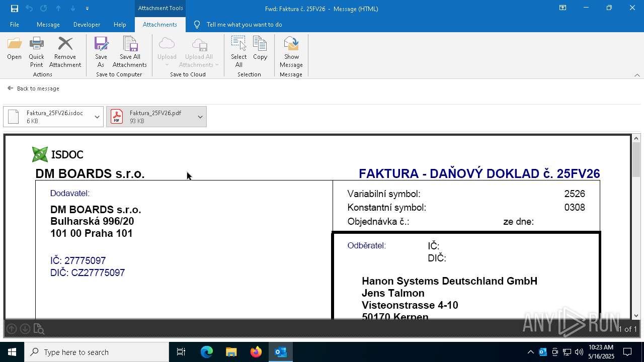Click the Previous Item up arrow
Viewport: 644px width, 362px height.
pyautogui.click(x=58, y=9)
